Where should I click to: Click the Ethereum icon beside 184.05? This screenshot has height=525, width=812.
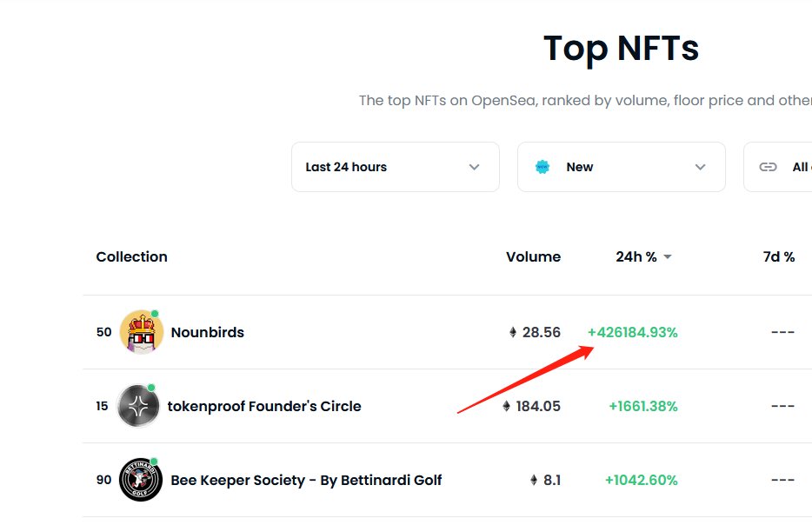(x=507, y=407)
